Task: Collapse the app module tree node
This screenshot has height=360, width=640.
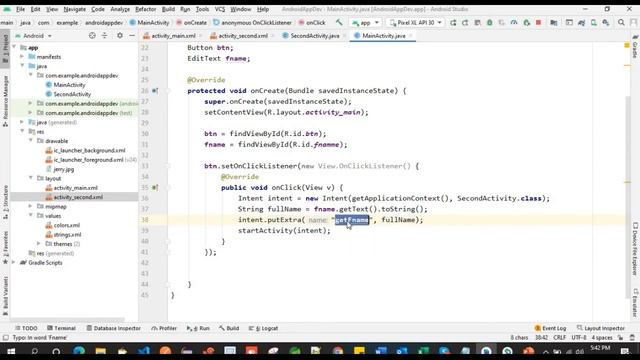Action: 15,47
